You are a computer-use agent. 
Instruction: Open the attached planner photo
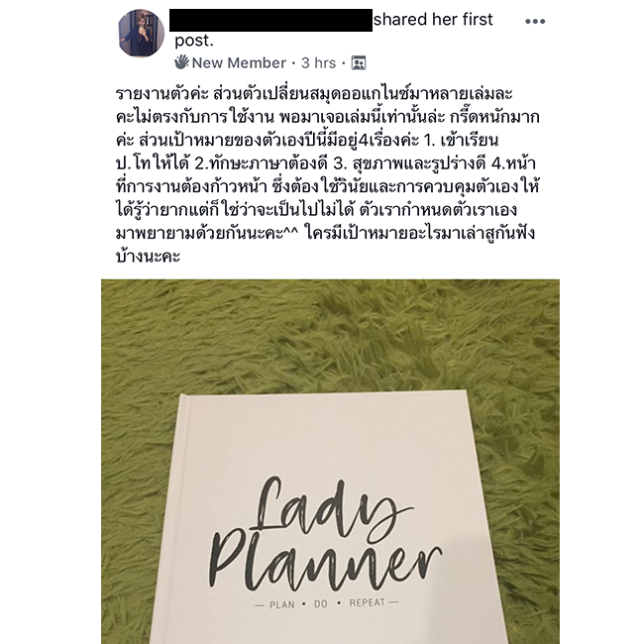pos(330,462)
